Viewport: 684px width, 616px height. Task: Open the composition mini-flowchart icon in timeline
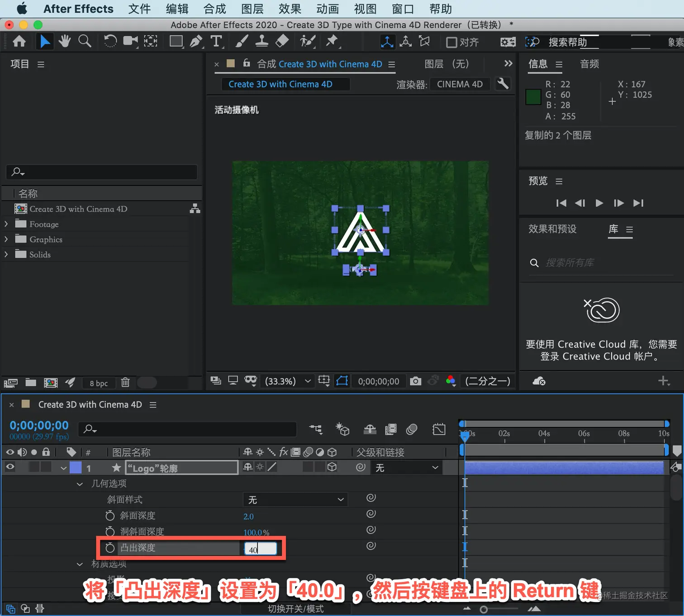tap(316, 429)
